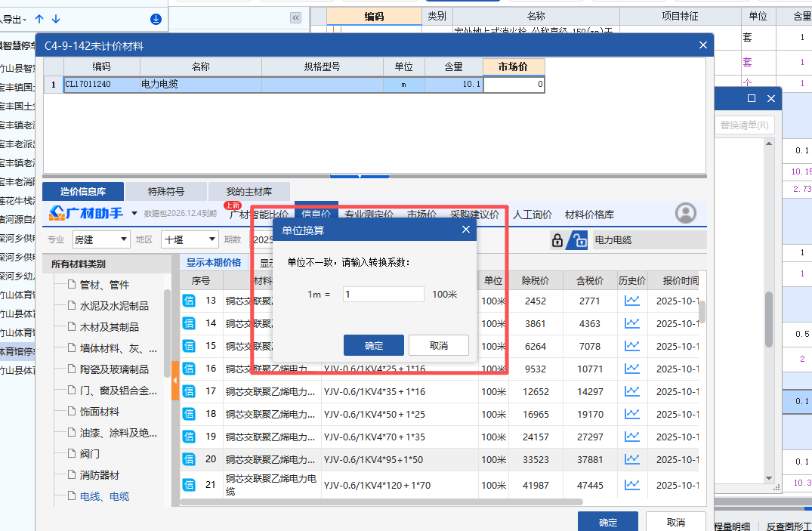Toggle the closed lock icon beside 电力电缆
This screenshot has width=812, height=531.
pos(557,239)
